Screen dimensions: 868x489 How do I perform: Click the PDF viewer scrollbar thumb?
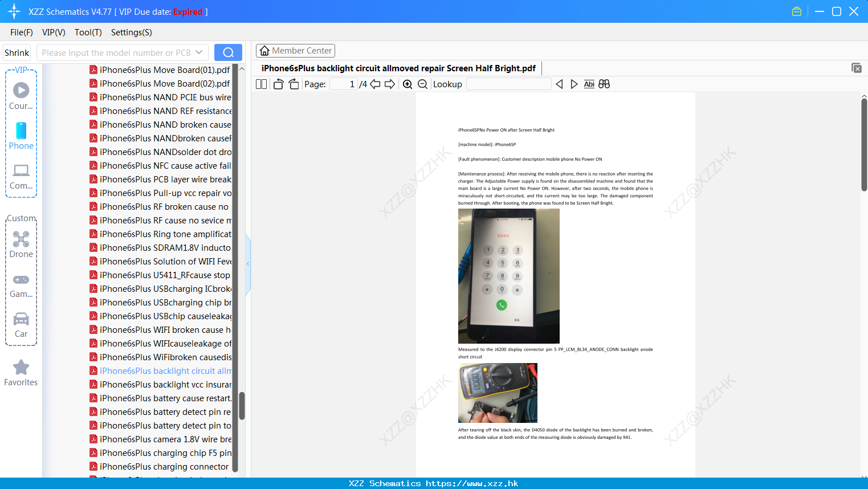point(864,145)
